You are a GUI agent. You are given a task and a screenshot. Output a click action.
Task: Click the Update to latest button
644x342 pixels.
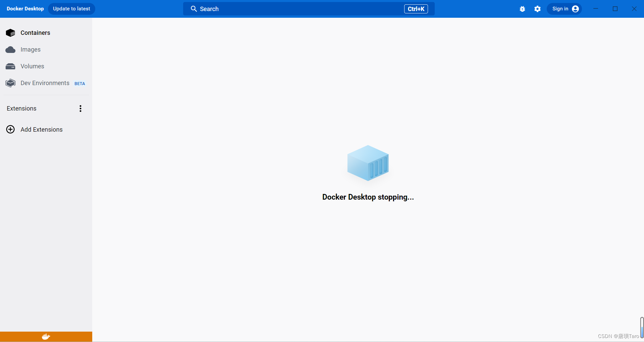pos(72,9)
